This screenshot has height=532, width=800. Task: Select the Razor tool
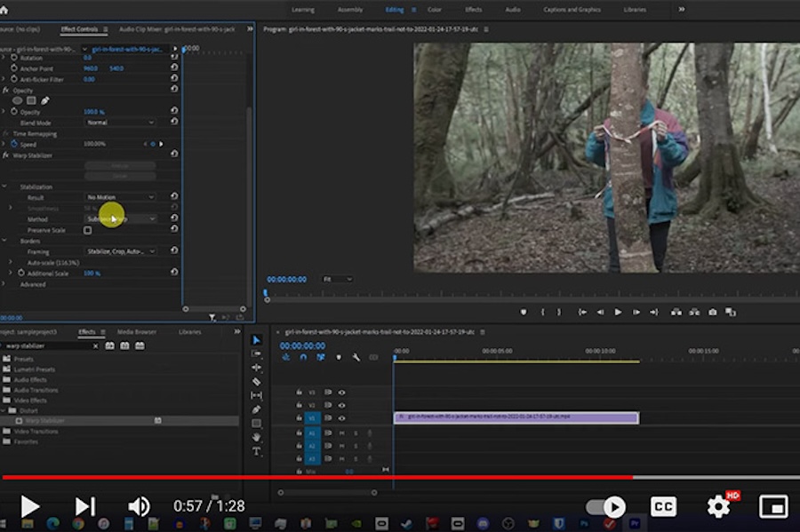tap(257, 381)
